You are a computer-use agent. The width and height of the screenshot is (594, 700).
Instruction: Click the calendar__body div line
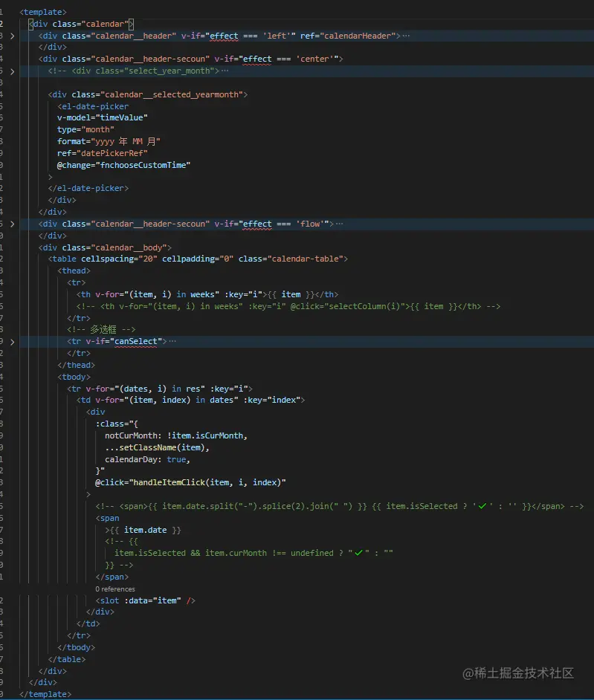[x=105, y=247]
